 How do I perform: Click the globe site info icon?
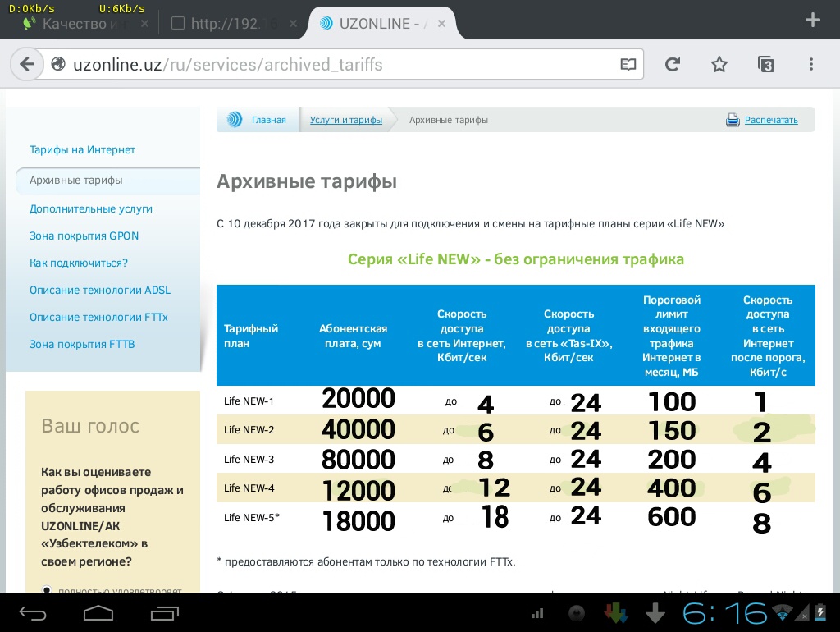58,64
